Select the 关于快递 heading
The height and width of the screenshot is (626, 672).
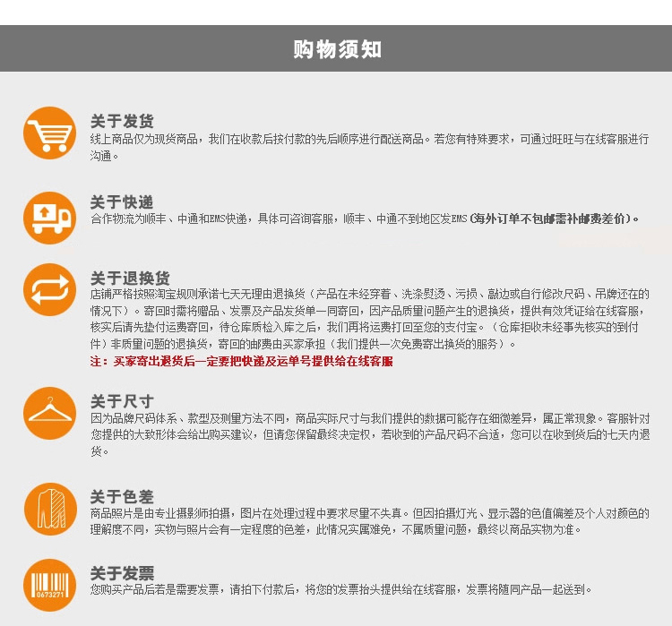[122, 202]
